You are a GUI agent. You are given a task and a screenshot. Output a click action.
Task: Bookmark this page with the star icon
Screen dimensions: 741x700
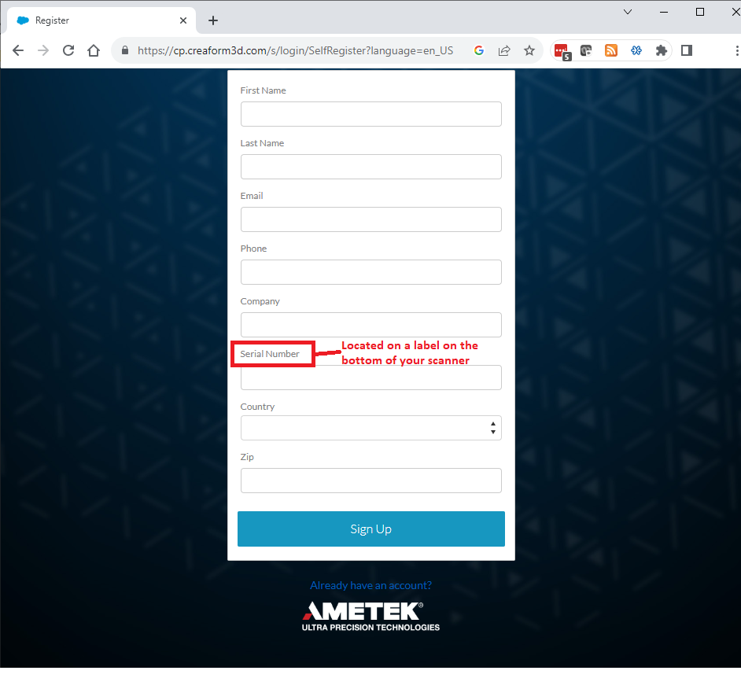click(x=529, y=50)
